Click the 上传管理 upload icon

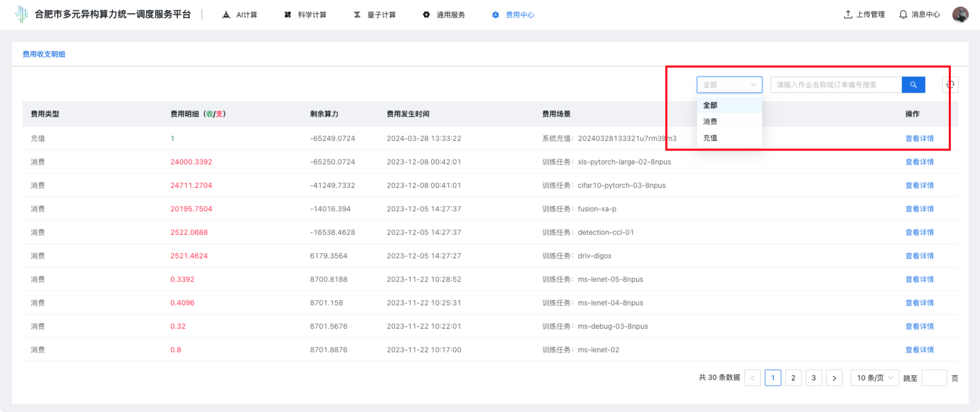[848, 14]
